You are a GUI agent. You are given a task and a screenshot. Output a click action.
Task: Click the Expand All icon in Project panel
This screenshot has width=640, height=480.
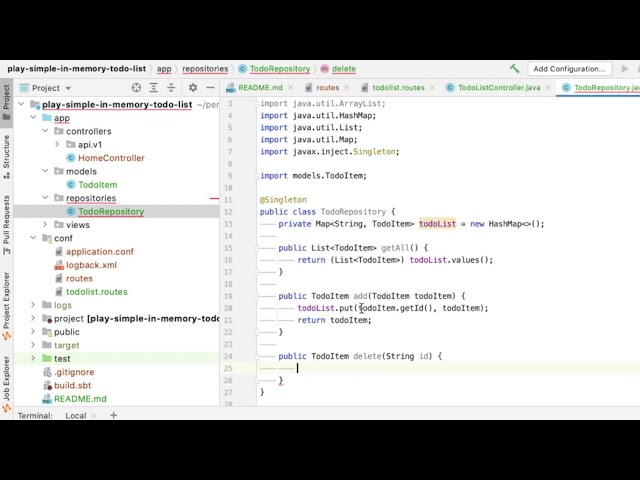coord(153,88)
